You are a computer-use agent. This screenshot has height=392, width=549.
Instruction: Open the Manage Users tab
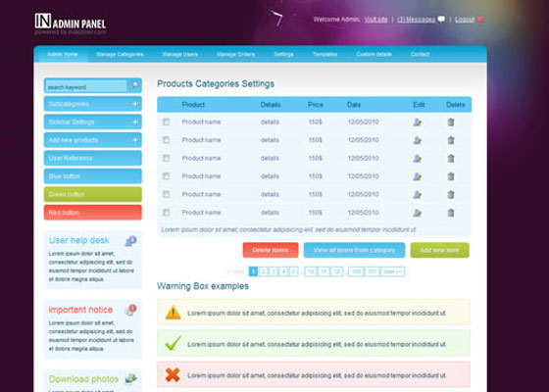180,55
